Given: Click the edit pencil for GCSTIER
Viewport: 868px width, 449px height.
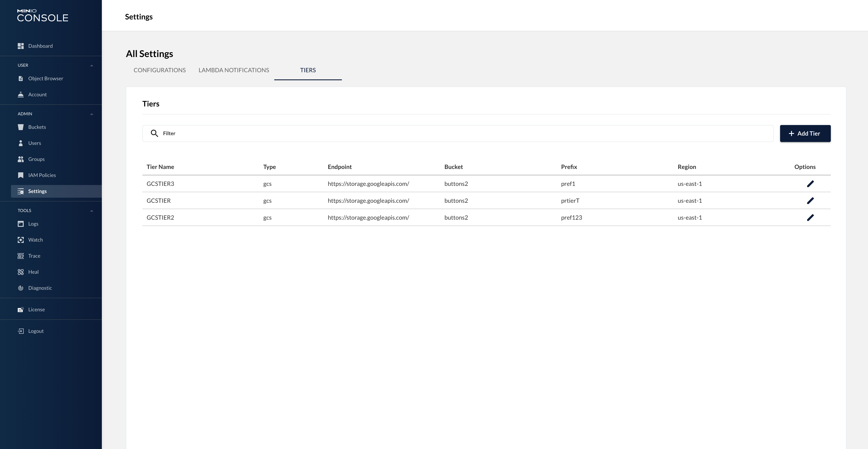Looking at the screenshot, I should click(x=810, y=200).
